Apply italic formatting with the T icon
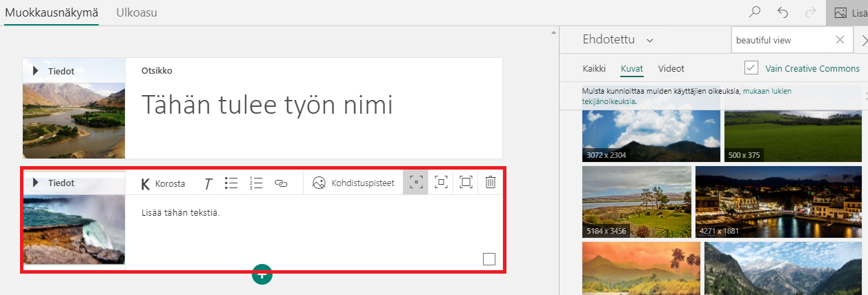This screenshot has width=868, height=295. pyautogui.click(x=208, y=183)
